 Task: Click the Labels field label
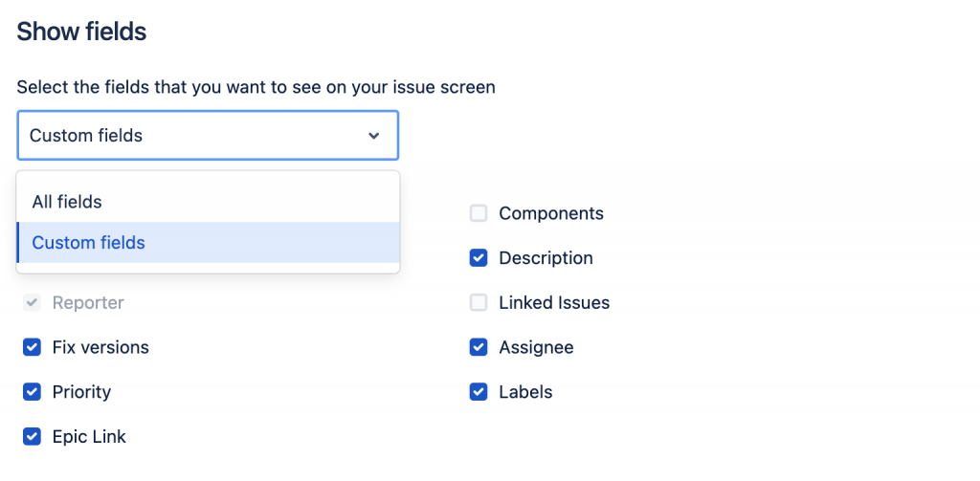point(525,392)
